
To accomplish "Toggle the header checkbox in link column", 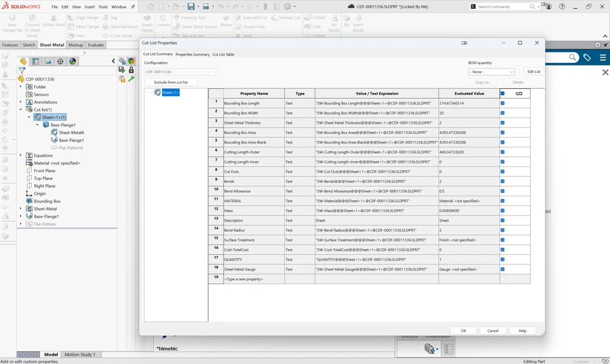I will point(503,93).
